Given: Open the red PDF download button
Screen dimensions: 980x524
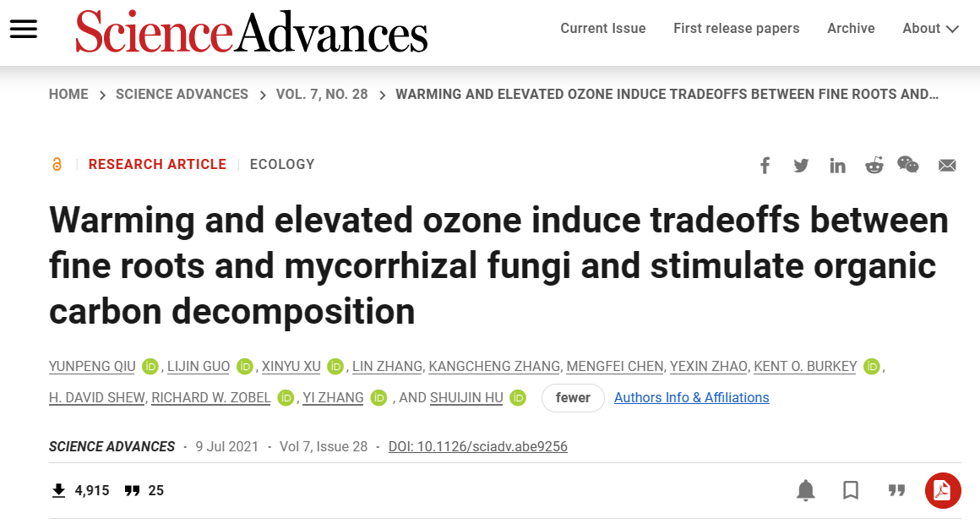Looking at the screenshot, I should click(943, 490).
